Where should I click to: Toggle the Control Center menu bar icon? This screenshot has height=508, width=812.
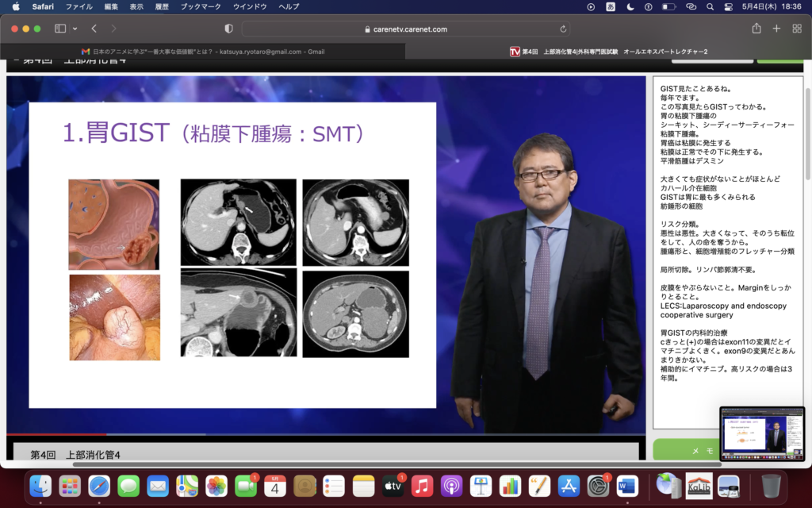[x=728, y=6]
